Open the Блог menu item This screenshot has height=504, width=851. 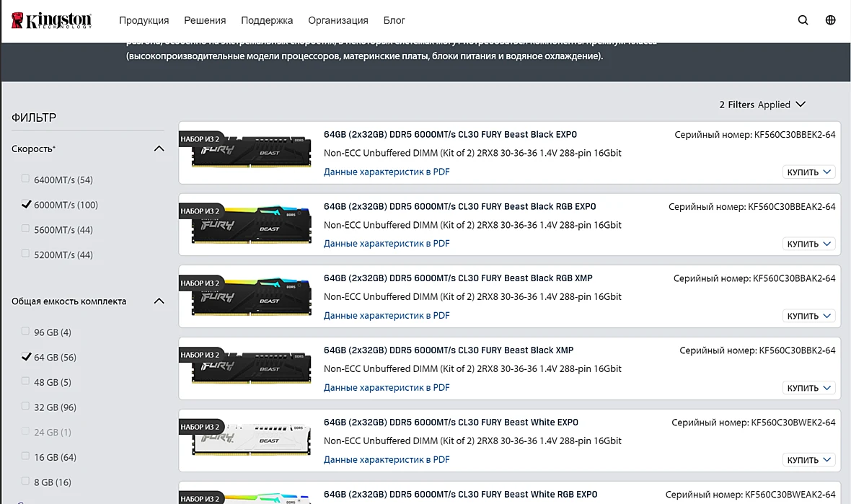pyautogui.click(x=394, y=20)
